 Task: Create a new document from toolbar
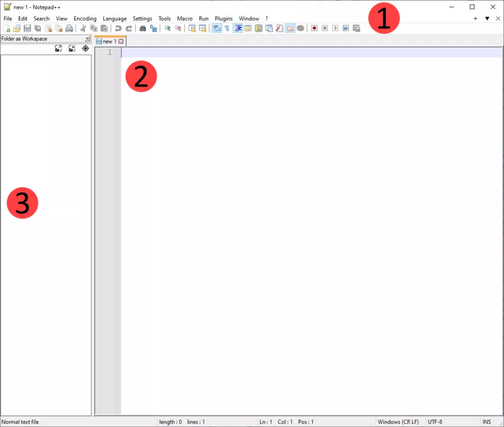tap(6, 28)
